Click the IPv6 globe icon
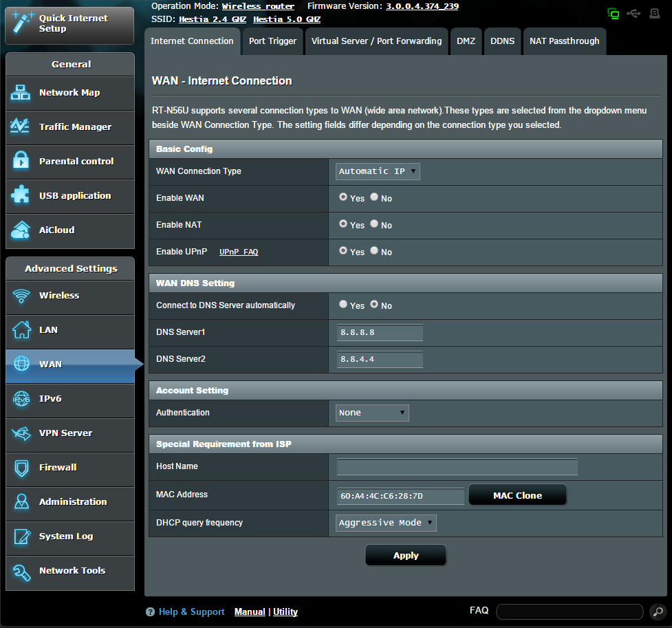The image size is (672, 628). tap(21, 399)
